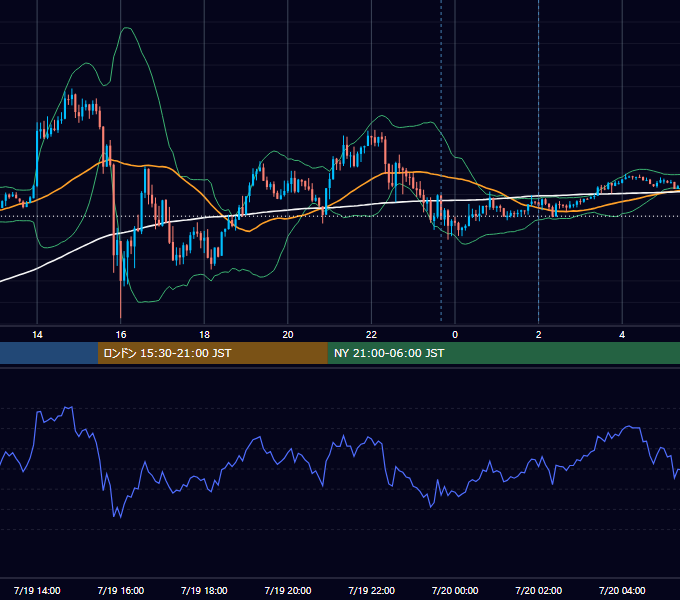Screen dimensions: 680x600
Task: Click the '7/19 14:00' time label
Action: 37,590
